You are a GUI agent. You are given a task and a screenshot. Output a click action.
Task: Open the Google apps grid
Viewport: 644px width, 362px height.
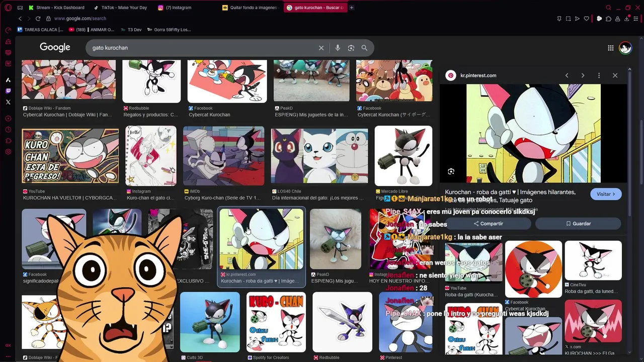(x=610, y=48)
